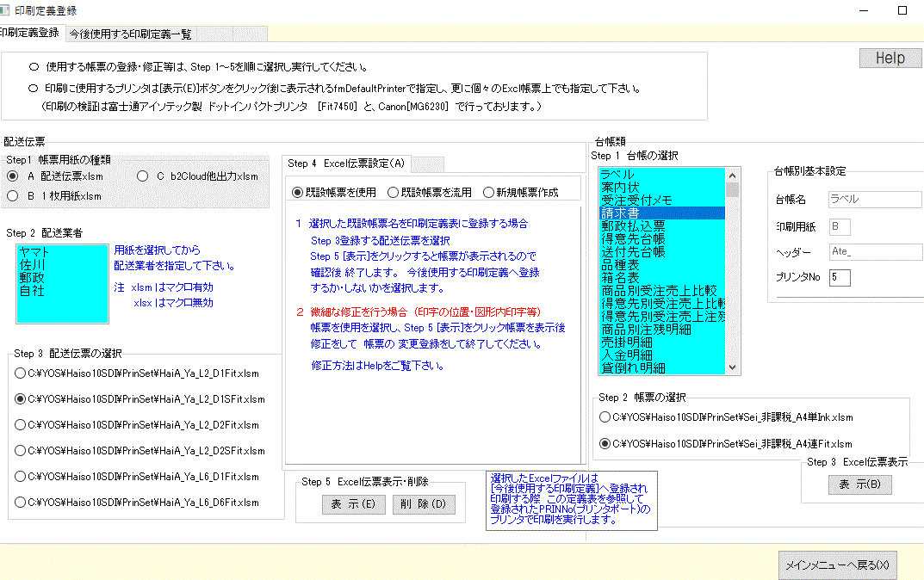Minimize the 印刷定義登録 window
This screenshot has width=924, height=580.
point(864,10)
